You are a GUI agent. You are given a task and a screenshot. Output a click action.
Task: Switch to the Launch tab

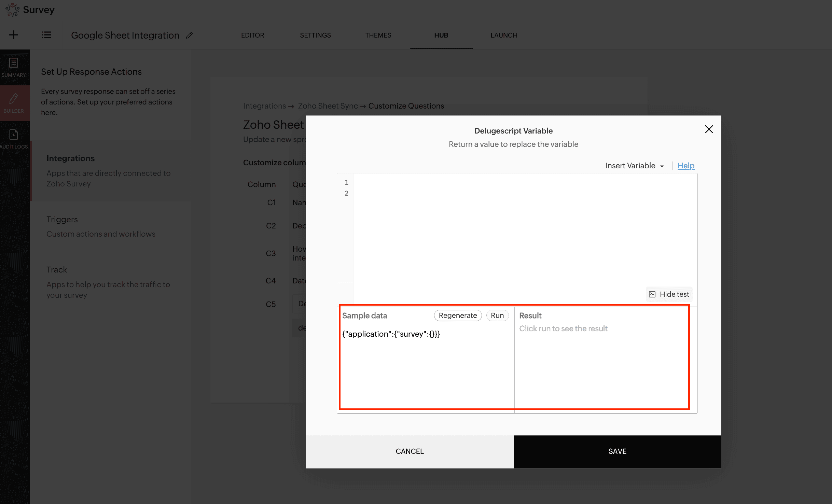(504, 35)
